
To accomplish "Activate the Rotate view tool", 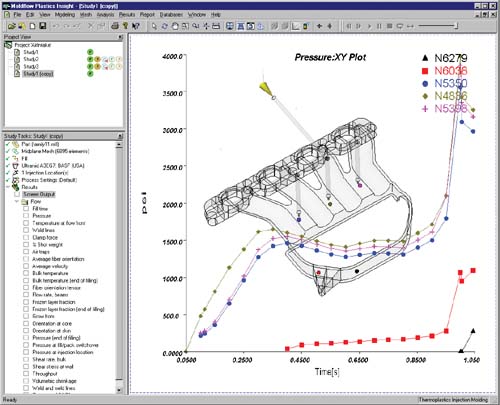I will (x=164, y=26).
